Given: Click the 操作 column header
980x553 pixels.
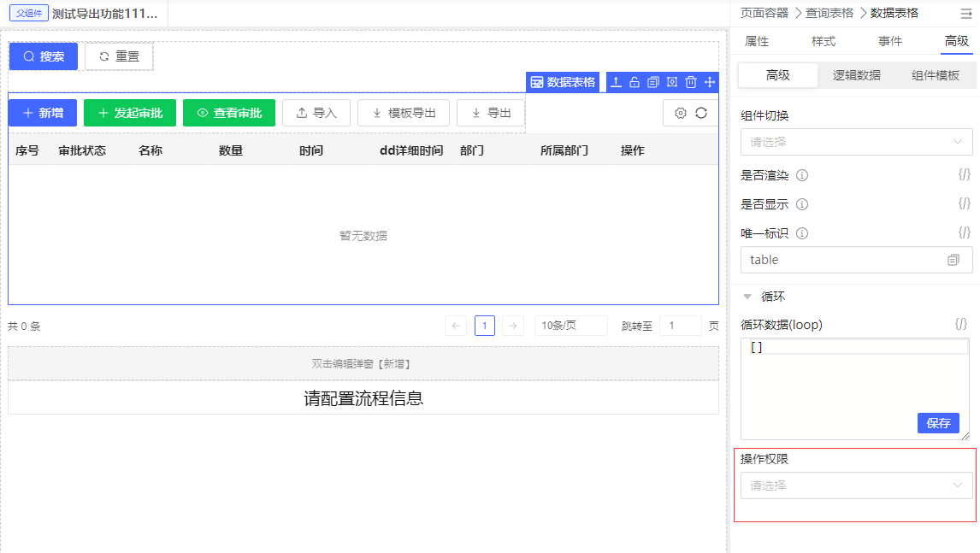Looking at the screenshot, I should [633, 150].
